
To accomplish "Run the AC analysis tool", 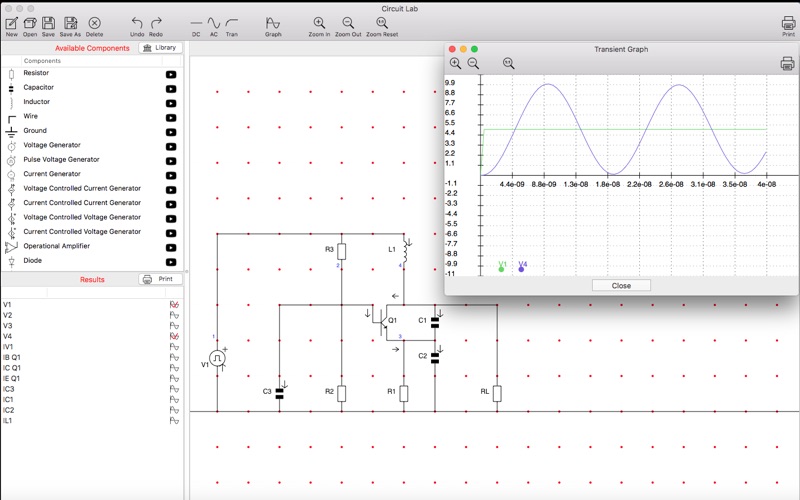I will [213, 23].
